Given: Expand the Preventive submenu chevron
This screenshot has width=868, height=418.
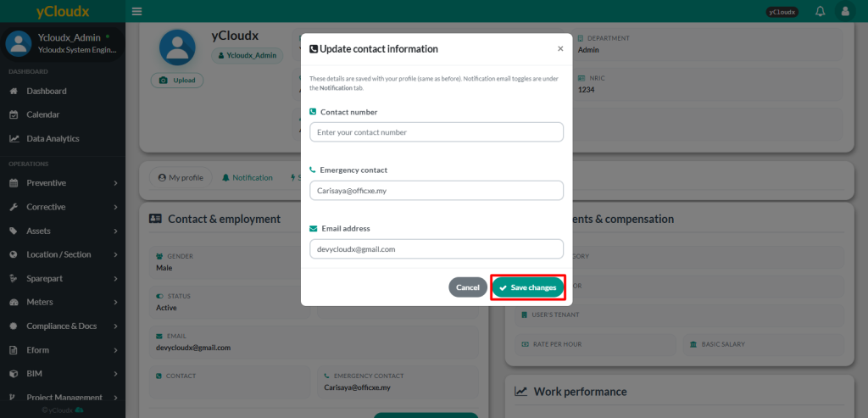Looking at the screenshot, I should tap(115, 182).
